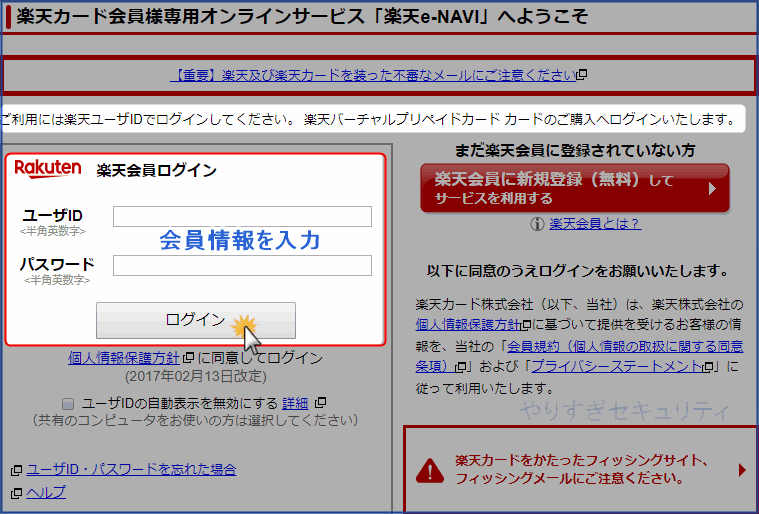Click external-link icon after 個人情報保護方針 under the login button

point(188,358)
